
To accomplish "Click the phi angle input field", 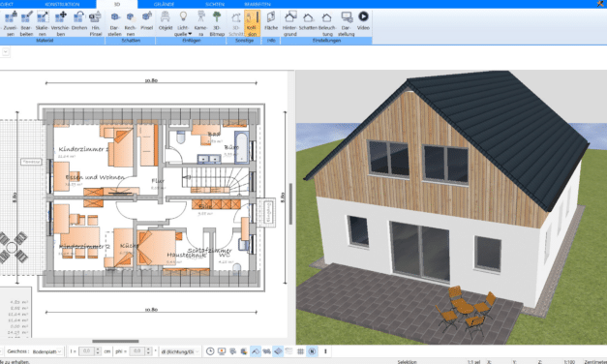I will point(137,351).
